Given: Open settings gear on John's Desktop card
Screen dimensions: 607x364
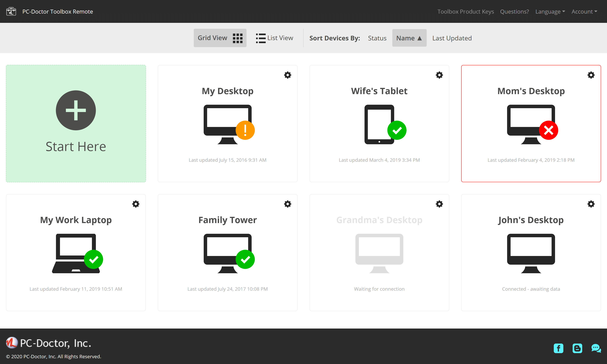Looking at the screenshot, I should (591, 204).
